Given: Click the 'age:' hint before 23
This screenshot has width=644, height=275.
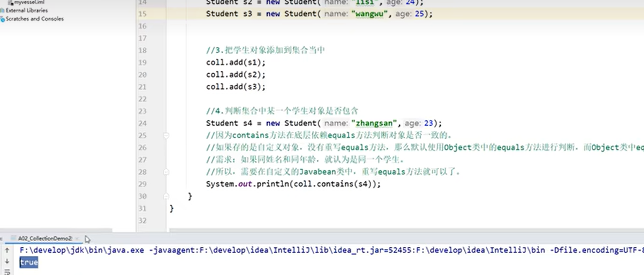Looking at the screenshot, I should tap(412, 123).
